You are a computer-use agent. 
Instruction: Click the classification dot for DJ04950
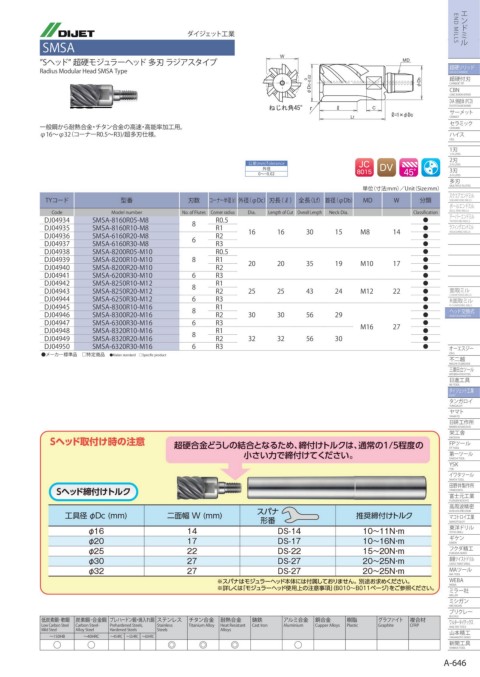pyautogui.click(x=426, y=347)
